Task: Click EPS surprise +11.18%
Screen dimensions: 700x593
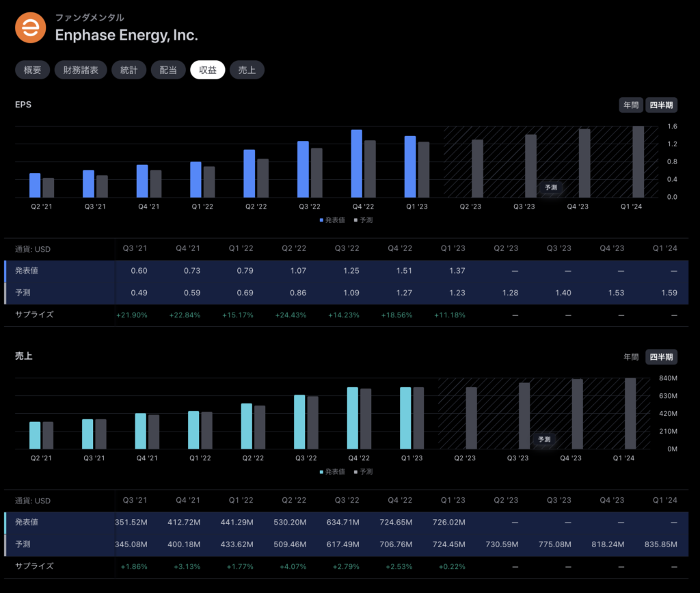Action: coord(450,315)
